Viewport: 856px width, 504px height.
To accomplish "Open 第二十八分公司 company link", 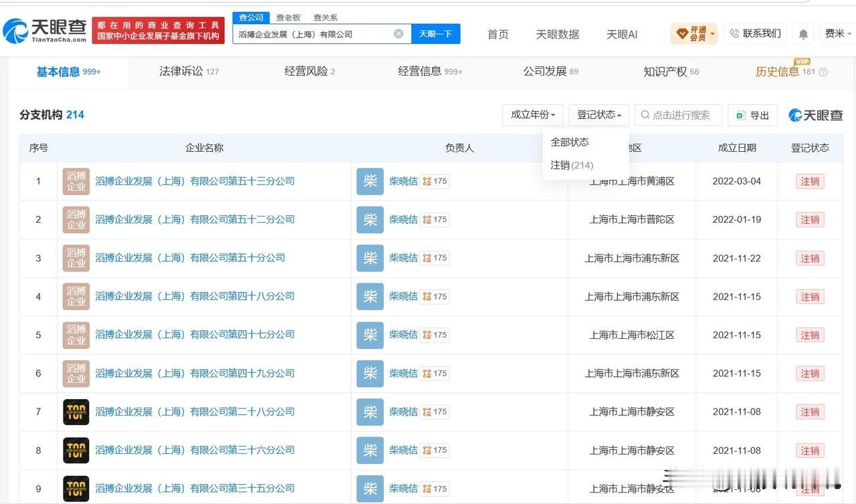I will click(195, 412).
